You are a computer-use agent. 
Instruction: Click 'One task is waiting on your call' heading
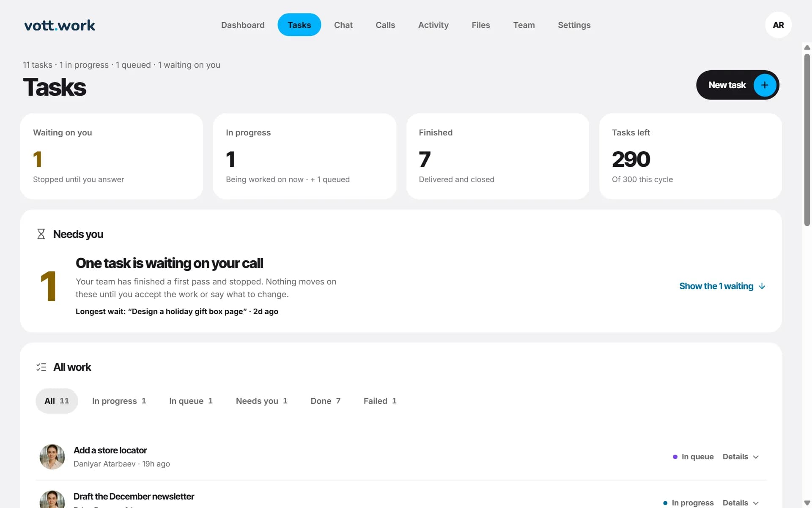[169, 263]
